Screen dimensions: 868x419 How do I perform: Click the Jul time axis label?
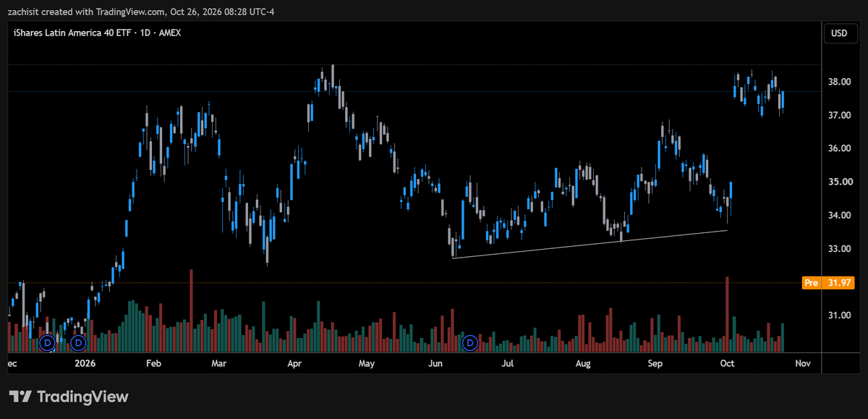tap(508, 363)
